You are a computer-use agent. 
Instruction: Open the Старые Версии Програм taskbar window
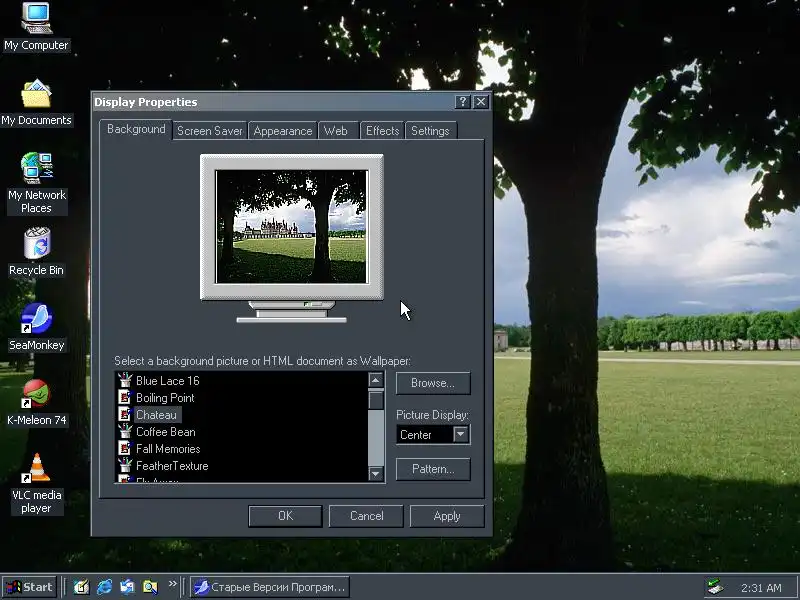tap(270, 587)
